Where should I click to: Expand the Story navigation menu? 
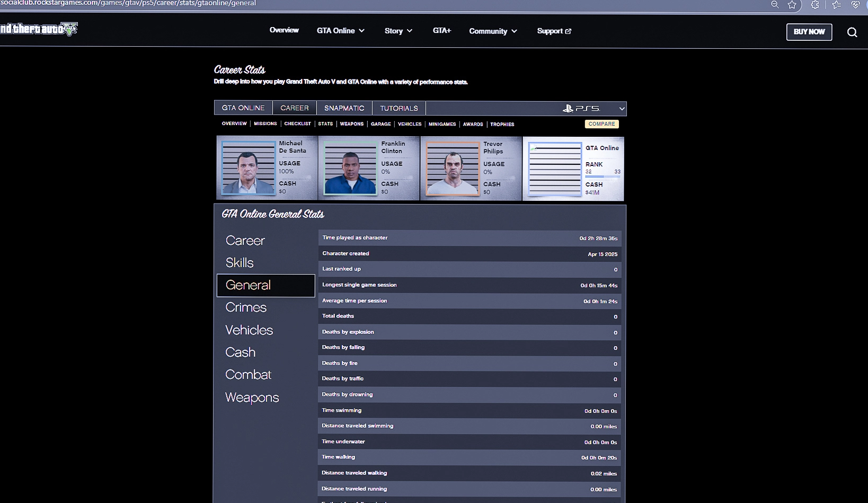[x=398, y=31]
